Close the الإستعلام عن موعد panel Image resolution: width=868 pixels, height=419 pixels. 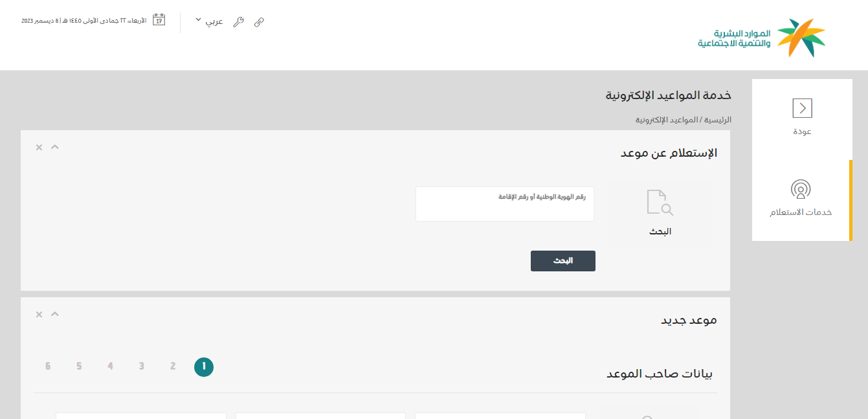point(39,148)
